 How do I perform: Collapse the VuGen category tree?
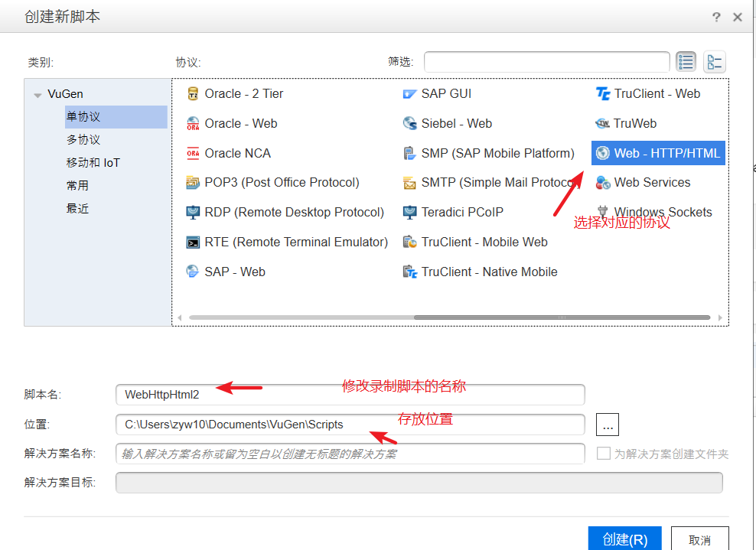(x=37, y=95)
